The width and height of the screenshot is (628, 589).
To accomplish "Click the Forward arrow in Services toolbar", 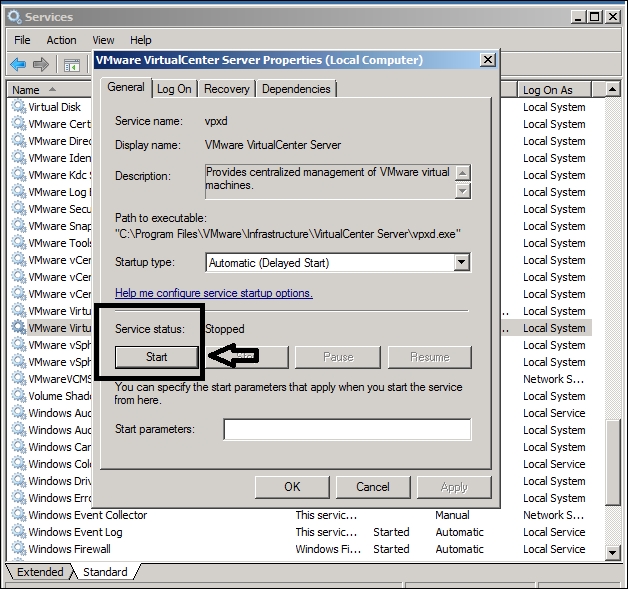I will pos(40,64).
